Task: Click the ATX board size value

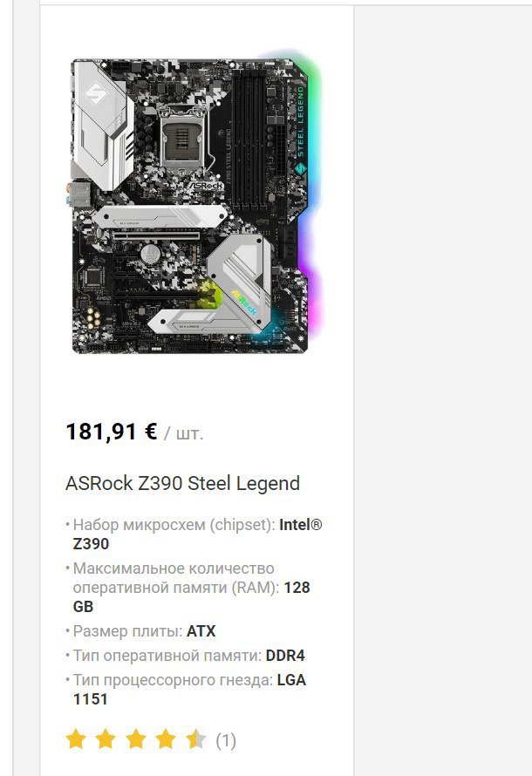Action: (x=201, y=631)
